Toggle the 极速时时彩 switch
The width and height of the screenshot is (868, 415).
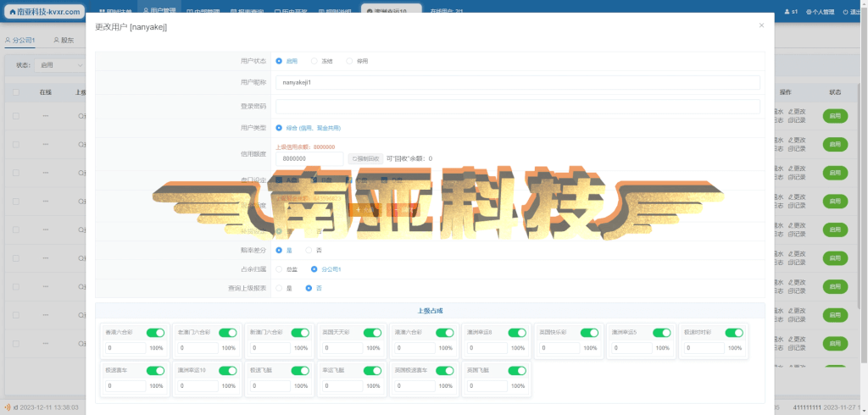click(734, 333)
